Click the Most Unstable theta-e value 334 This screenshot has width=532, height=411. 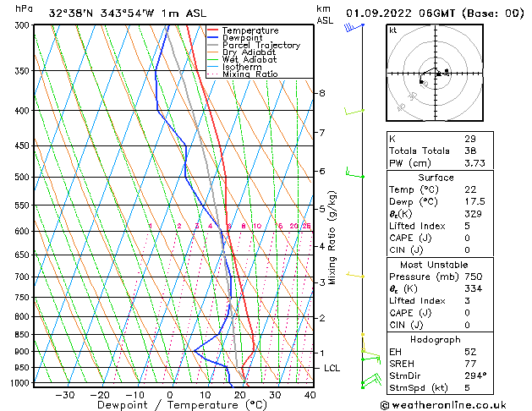click(473, 288)
